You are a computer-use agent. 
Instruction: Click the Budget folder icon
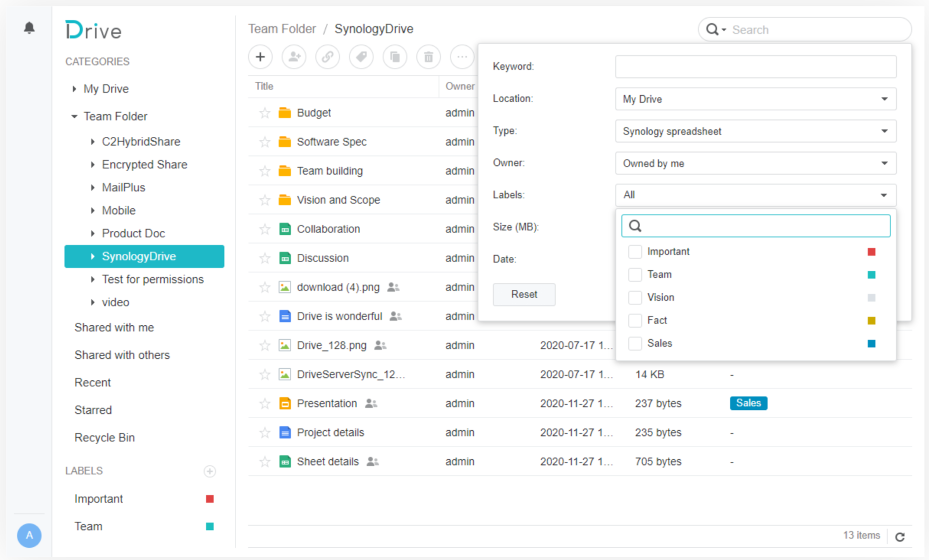coord(284,113)
